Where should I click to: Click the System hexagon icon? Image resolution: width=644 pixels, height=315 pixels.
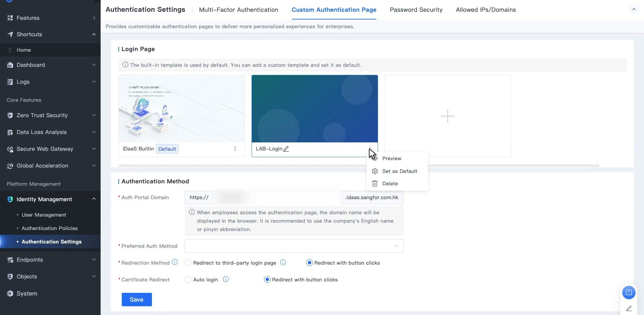10,293
